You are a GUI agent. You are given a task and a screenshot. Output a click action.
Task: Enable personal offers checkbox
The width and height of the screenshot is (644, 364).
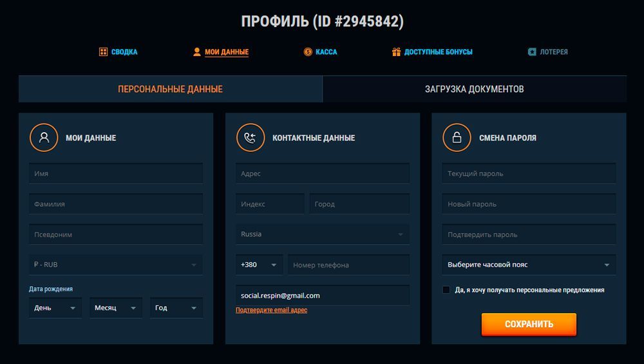click(446, 290)
